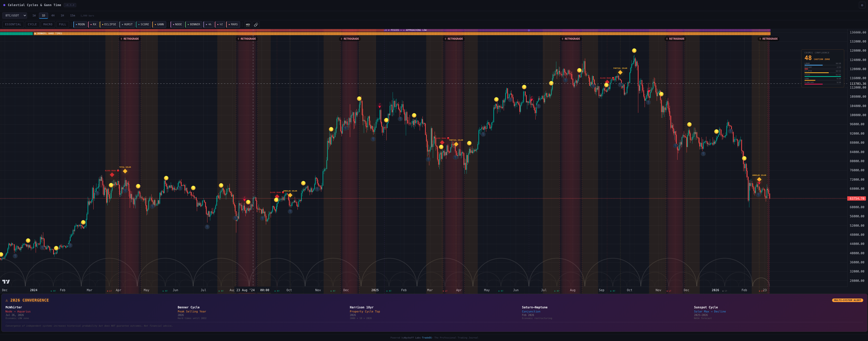Take a chart snapshot with the camera icon

pyautogui.click(x=248, y=24)
